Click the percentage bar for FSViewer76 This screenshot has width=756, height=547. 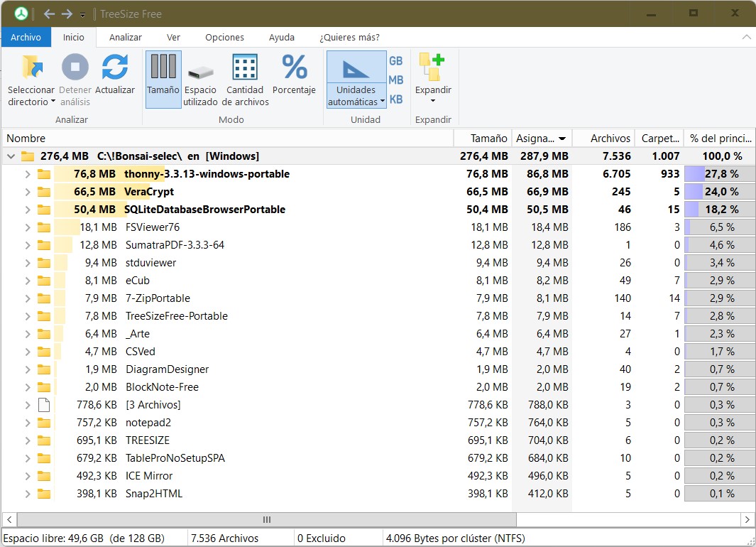point(718,227)
